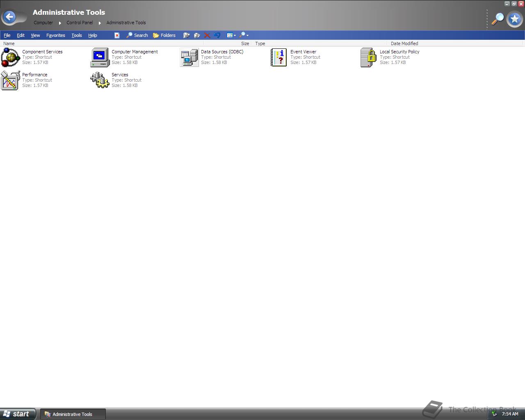Click the 7:54 AM clock

510,414
